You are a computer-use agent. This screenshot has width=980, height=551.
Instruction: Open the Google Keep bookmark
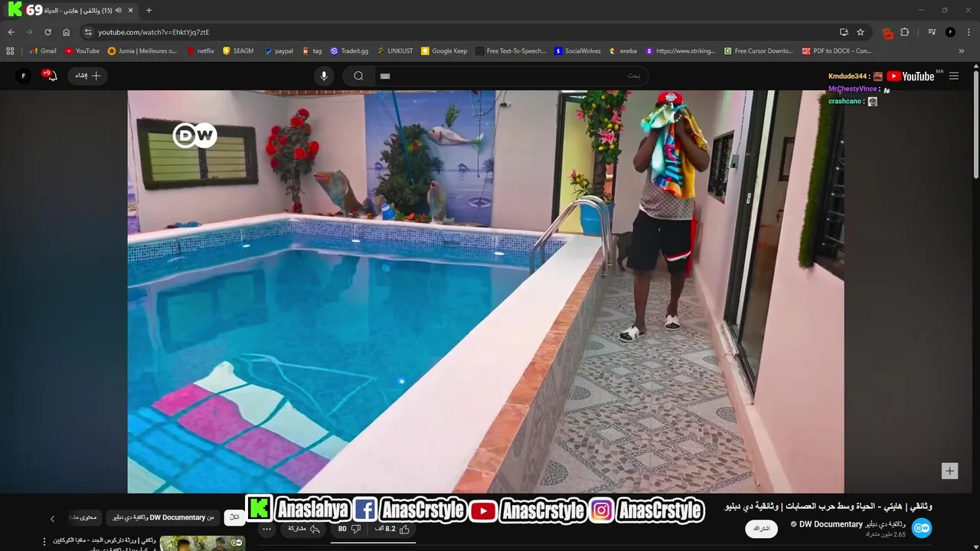(x=444, y=51)
